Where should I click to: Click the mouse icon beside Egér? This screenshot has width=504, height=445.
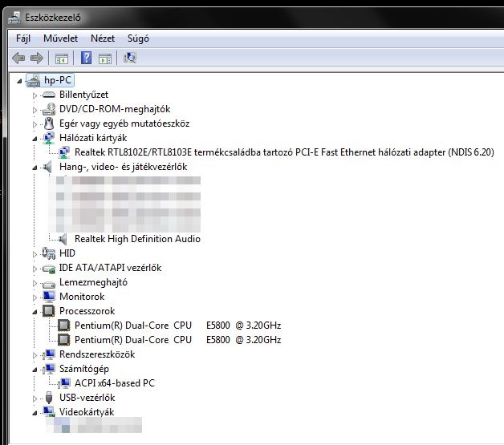[49, 123]
